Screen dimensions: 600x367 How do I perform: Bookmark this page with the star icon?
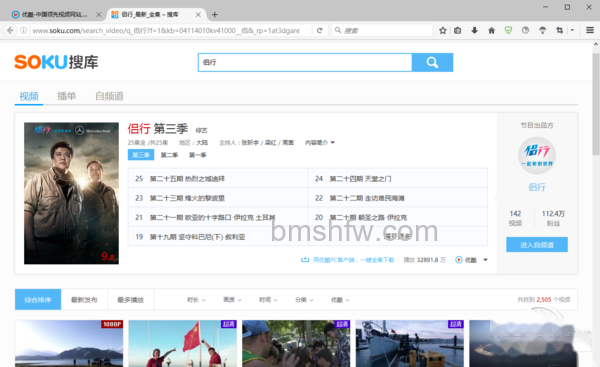[443, 30]
